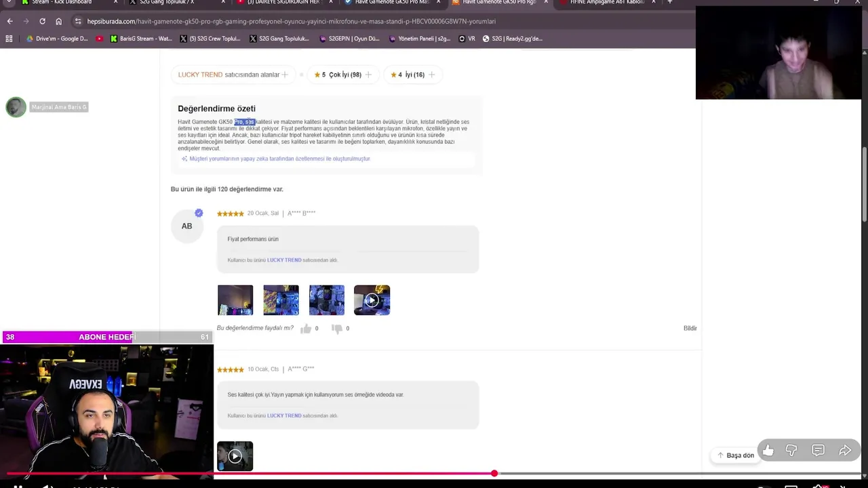Click the dislike thumbs-down overlay icon
The image size is (868, 488).
(x=791, y=451)
